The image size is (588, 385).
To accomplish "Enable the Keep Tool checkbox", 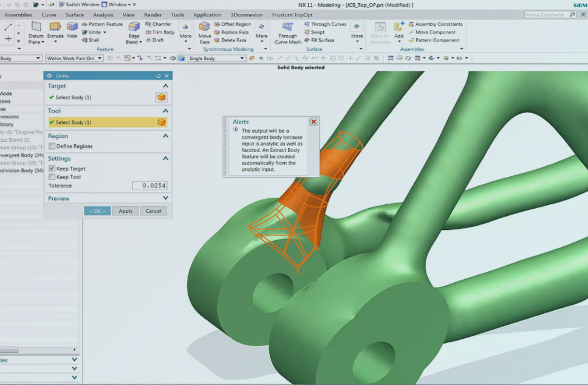I will tap(52, 177).
